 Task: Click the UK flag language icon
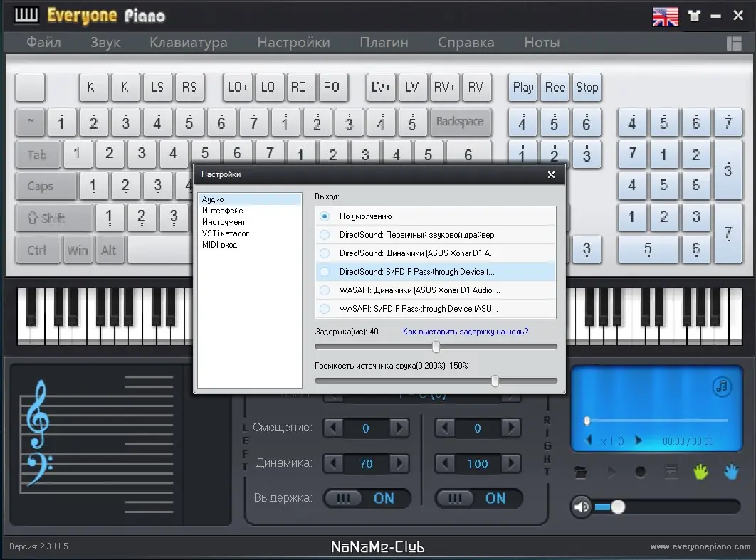click(666, 16)
